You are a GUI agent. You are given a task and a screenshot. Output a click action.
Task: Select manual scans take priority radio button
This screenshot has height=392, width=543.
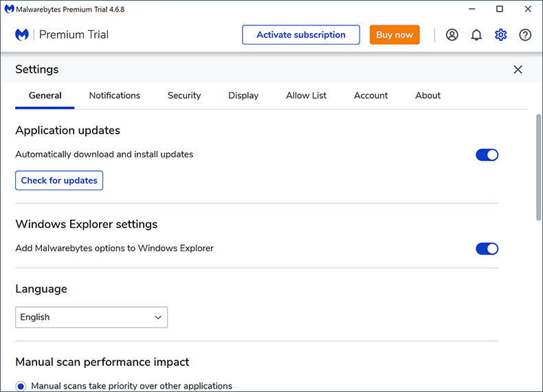[21, 386]
